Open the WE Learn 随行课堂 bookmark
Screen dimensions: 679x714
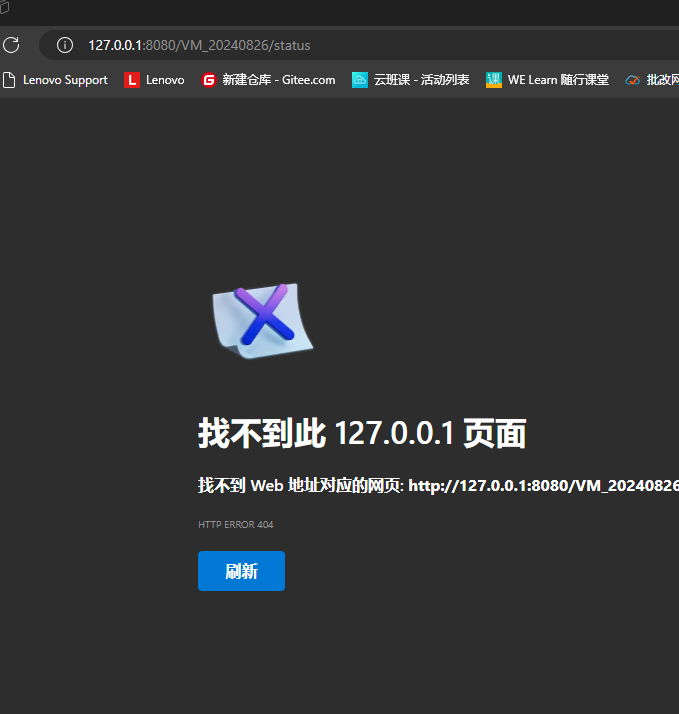547,80
